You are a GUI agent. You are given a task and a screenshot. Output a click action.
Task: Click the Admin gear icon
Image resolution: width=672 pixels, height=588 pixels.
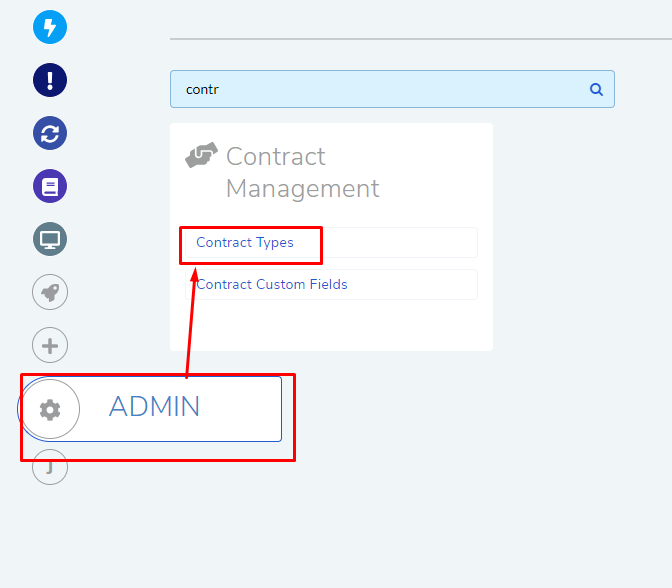pos(50,410)
